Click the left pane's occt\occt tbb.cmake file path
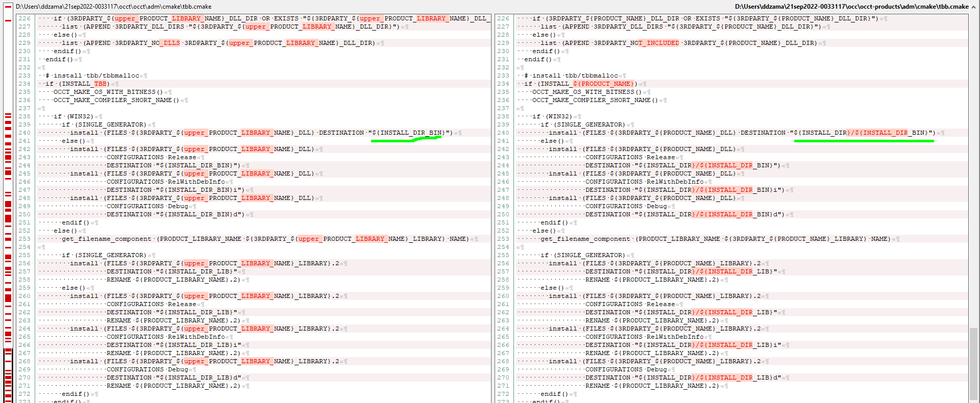This screenshot has width=980, height=403. (113, 7)
